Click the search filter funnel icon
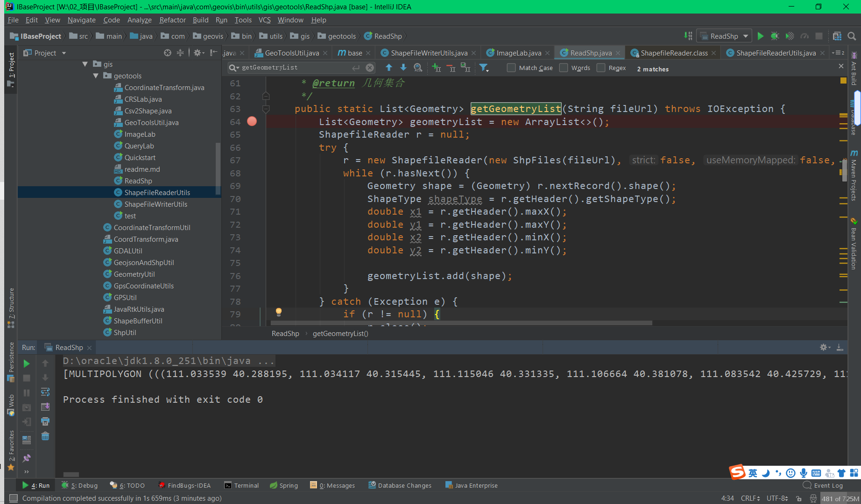Viewport: 861px width, 504px height. tap(484, 68)
